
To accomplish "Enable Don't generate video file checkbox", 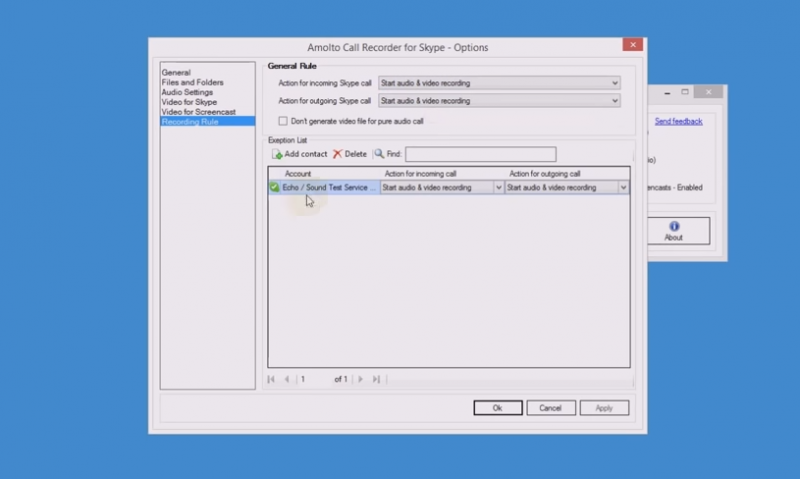I will (283, 121).
